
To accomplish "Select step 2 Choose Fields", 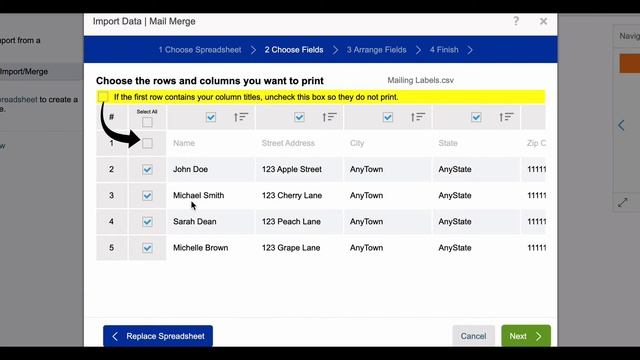I will (x=294, y=50).
